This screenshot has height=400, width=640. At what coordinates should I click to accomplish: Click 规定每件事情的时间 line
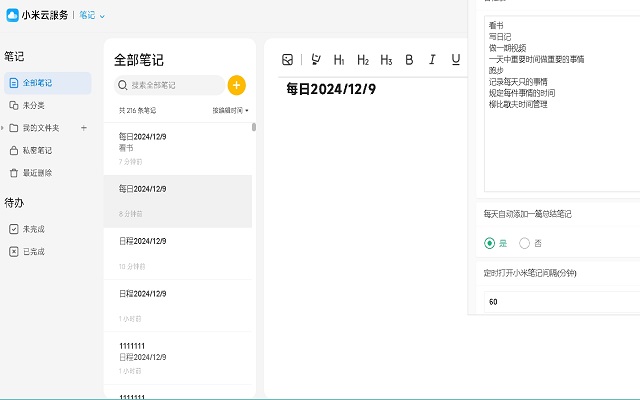tap(522, 93)
